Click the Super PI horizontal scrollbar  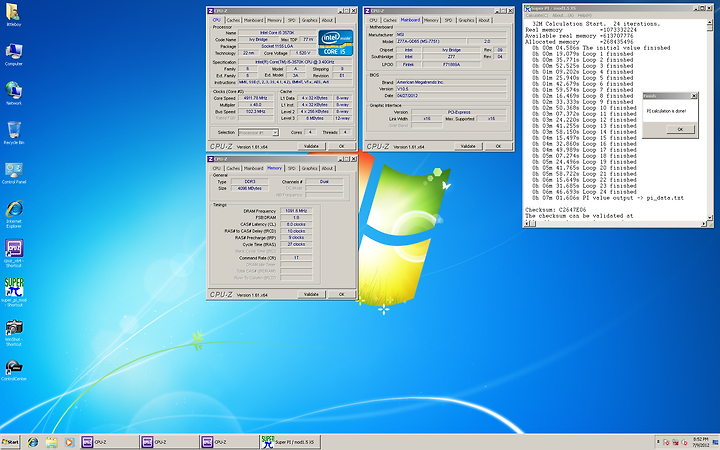coord(616,224)
